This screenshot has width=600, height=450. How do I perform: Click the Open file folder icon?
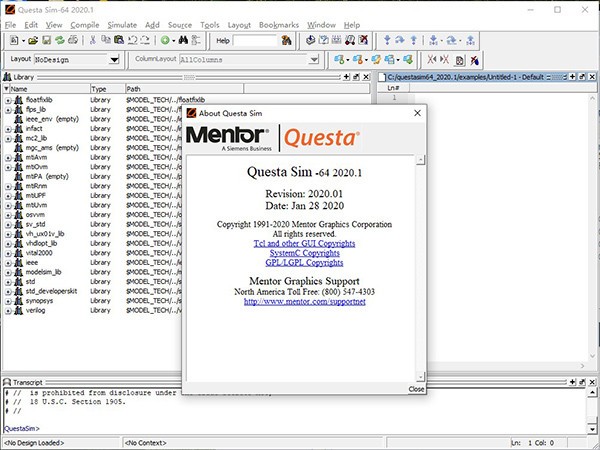33,40
